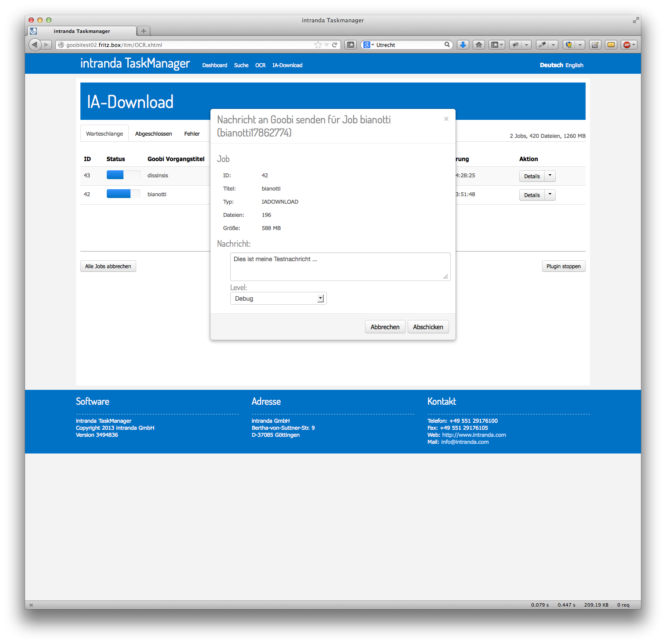Click the yellow ruler measure icon

pos(611,45)
